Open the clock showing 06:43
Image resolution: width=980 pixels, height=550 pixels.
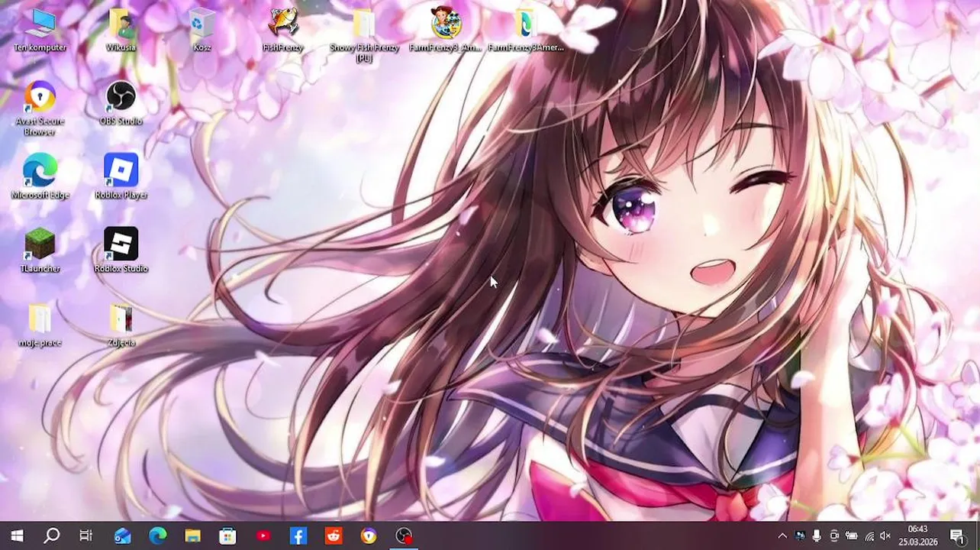pos(918,535)
